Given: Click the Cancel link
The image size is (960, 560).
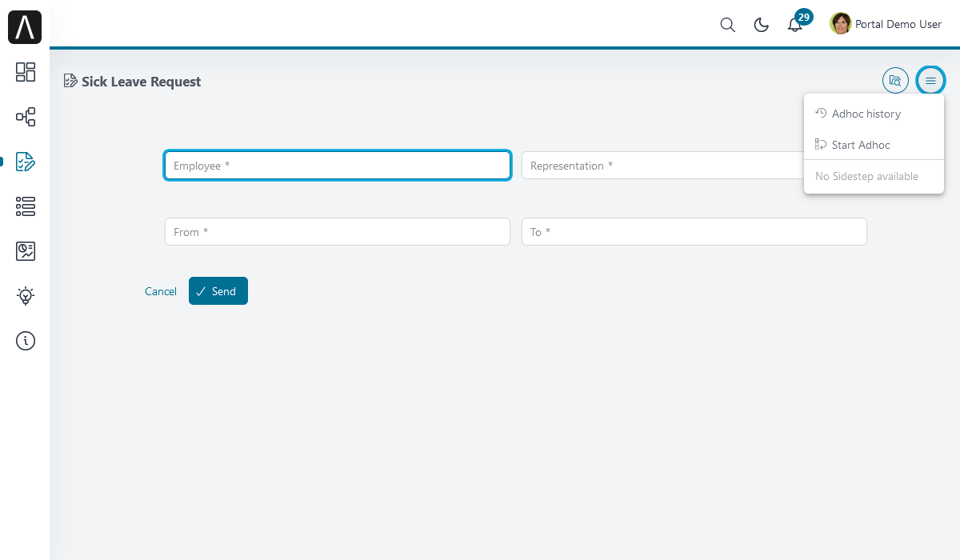Looking at the screenshot, I should click(x=161, y=291).
